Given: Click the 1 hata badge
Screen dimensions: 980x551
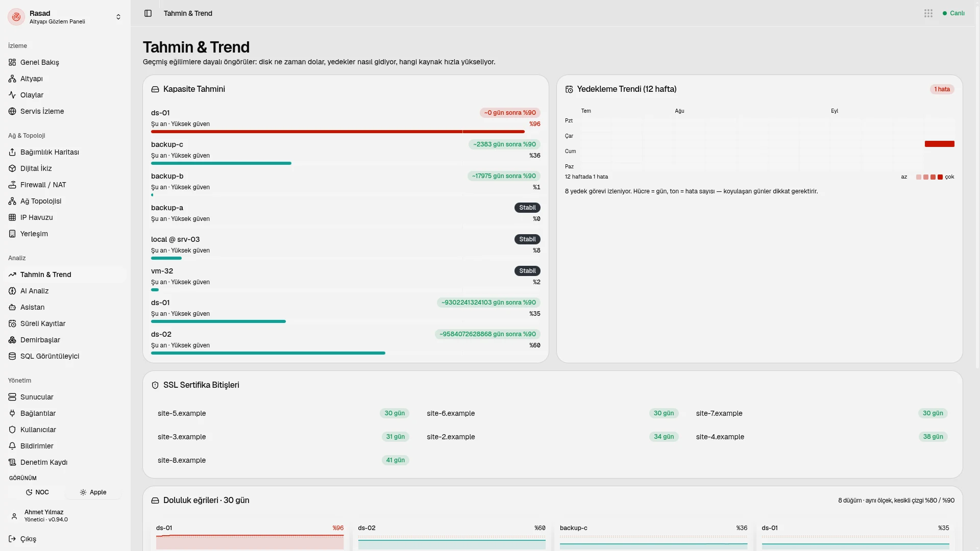Looking at the screenshot, I should point(942,89).
